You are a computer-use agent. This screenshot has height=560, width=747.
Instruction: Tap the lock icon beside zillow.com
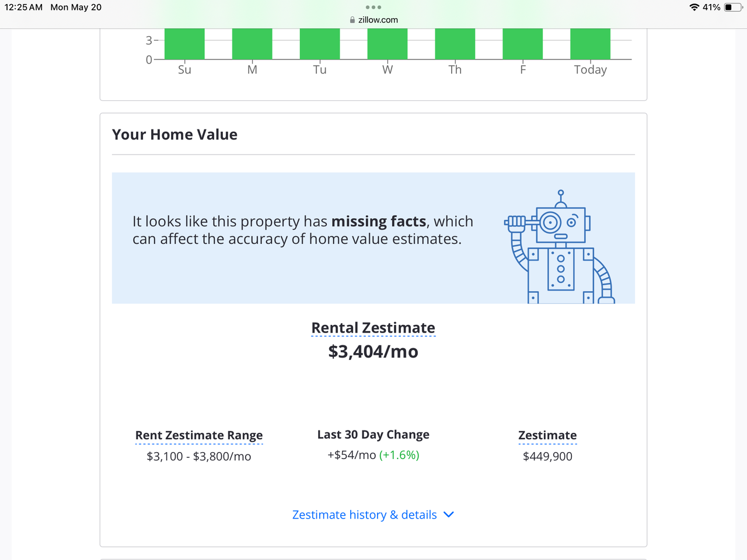pyautogui.click(x=352, y=20)
